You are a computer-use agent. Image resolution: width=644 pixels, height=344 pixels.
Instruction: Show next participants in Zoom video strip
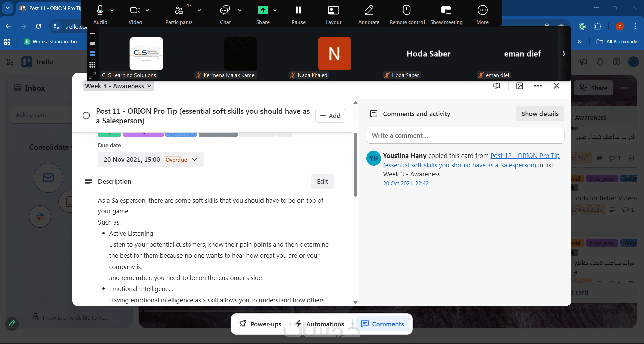point(564,54)
